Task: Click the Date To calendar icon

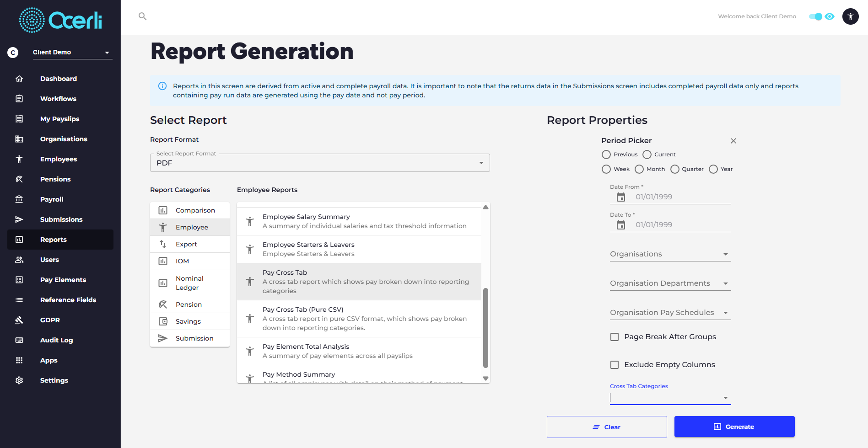Action: [621, 225]
